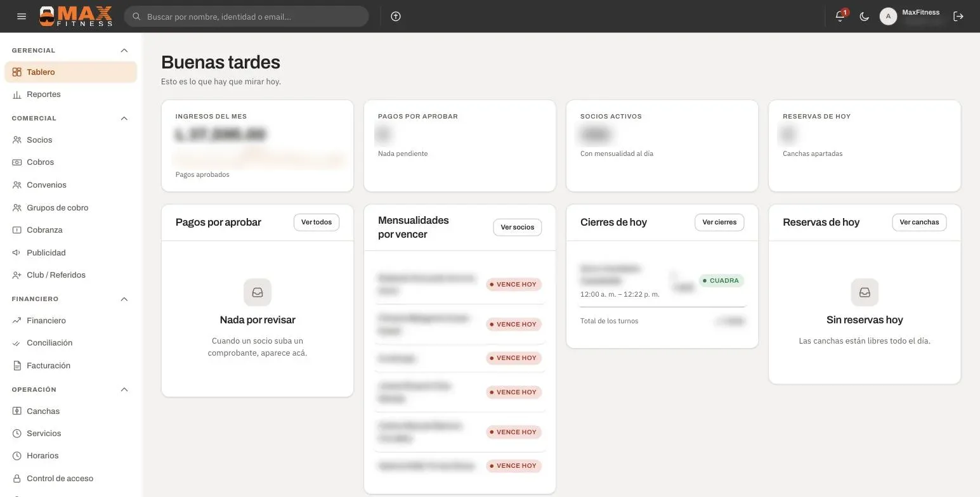The height and width of the screenshot is (497, 980).
Task: Collapse the Gerencial section
Action: tap(124, 51)
